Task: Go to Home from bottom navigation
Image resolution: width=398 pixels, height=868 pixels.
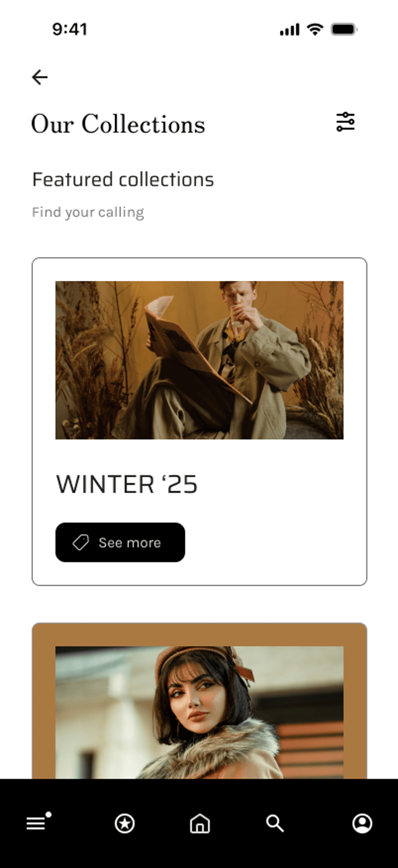Action: click(x=200, y=823)
